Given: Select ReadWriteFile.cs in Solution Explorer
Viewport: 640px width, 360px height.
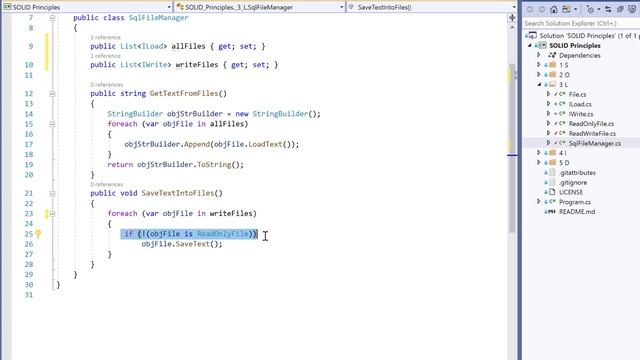Looking at the screenshot, I should tap(592, 133).
